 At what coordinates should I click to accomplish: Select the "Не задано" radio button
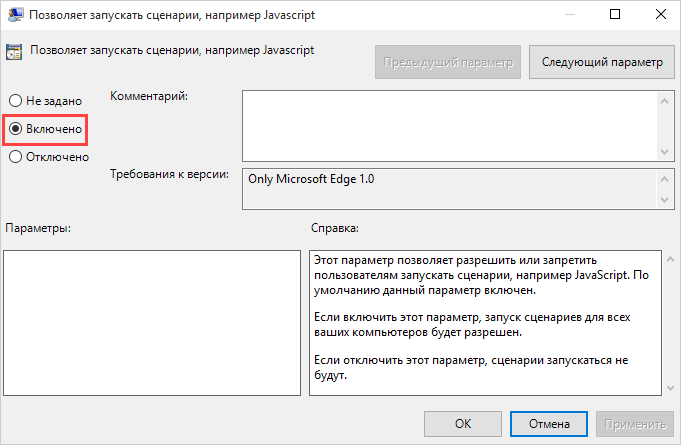pos(16,101)
